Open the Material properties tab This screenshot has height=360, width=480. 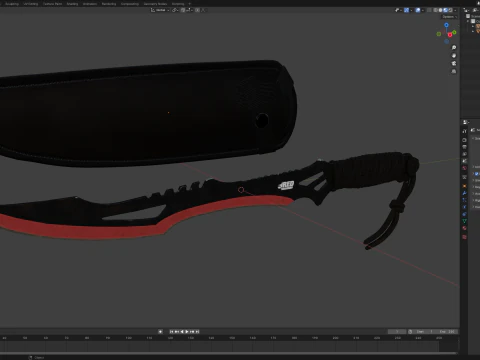coord(464,228)
